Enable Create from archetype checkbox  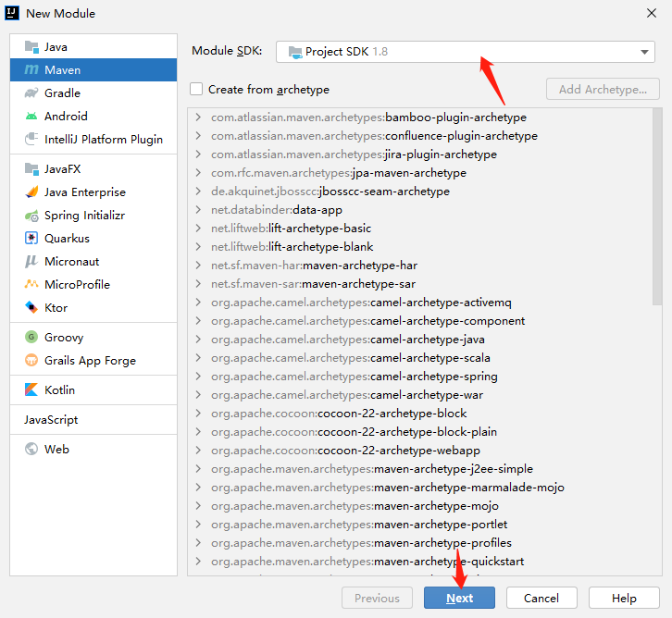(x=196, y=89)
